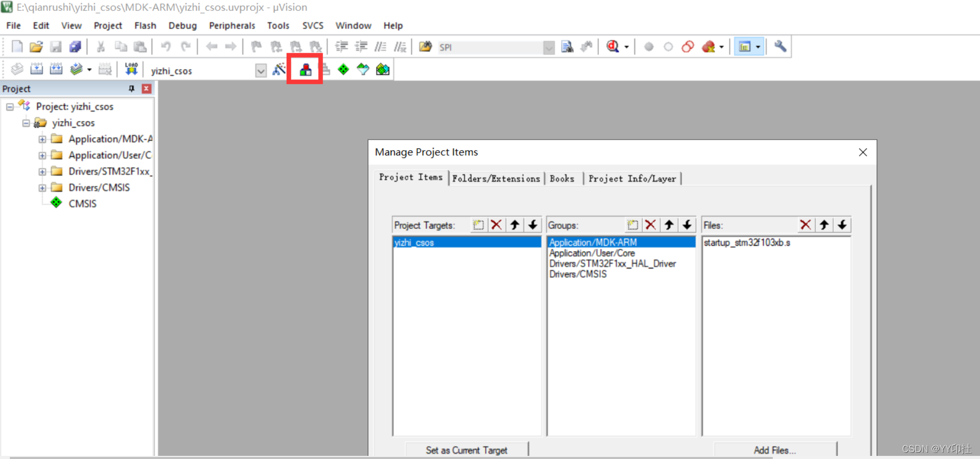
Task: Move selected file up
Action: click(824, 225)
